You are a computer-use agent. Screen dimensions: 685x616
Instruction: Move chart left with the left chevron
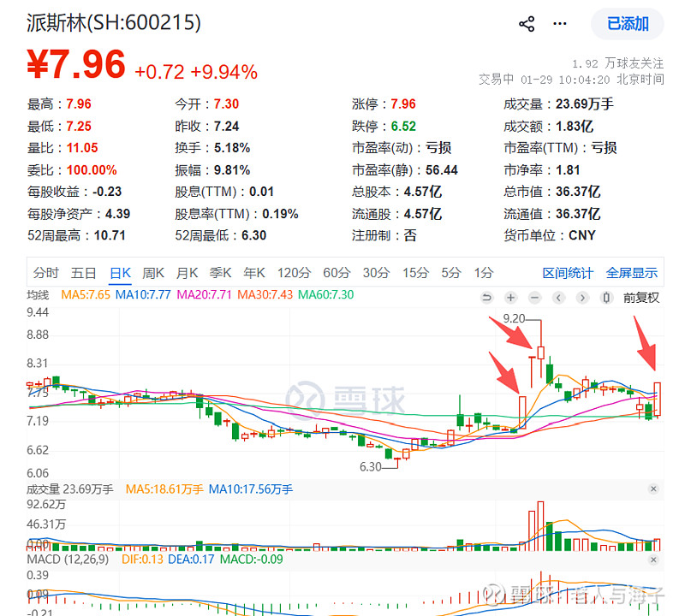559,298
